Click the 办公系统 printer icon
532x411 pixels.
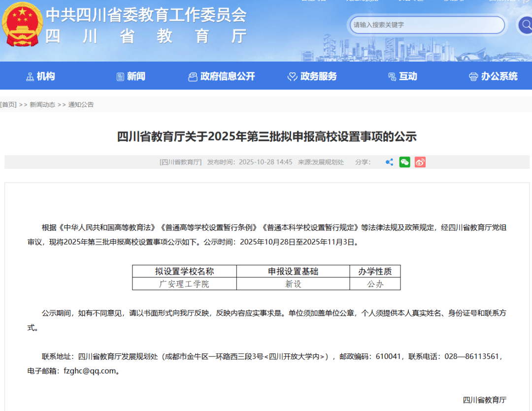click(473, 77)
